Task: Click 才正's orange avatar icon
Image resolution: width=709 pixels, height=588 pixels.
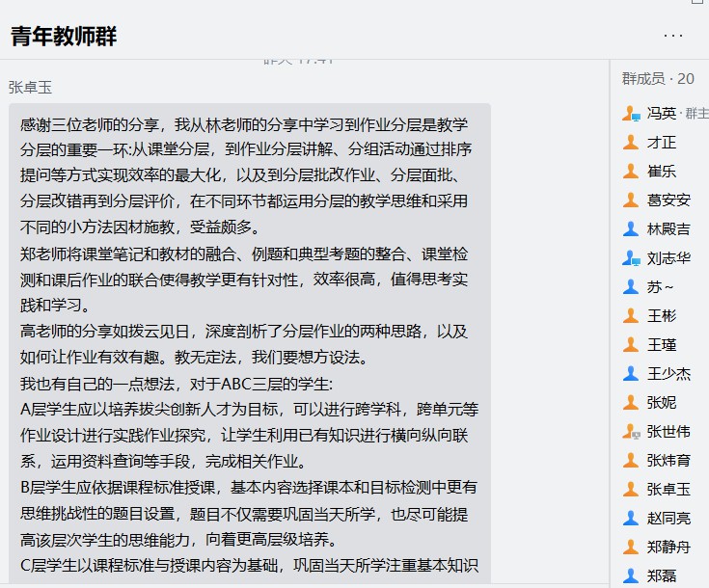Action: [x=631, y=143]
